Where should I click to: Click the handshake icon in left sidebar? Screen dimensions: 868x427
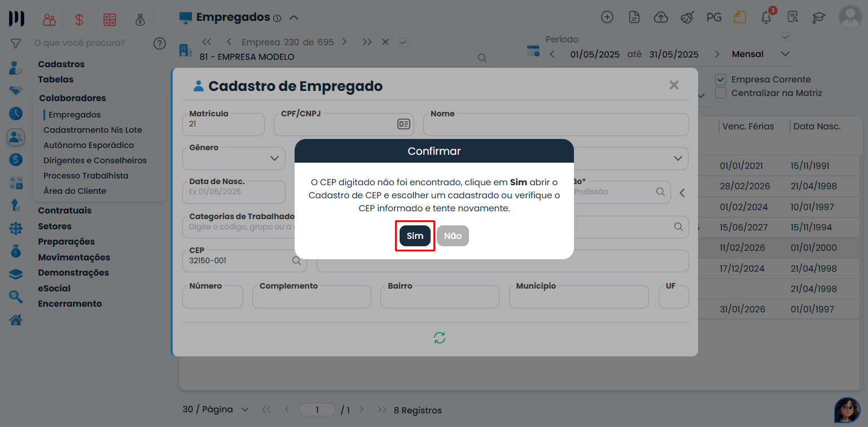pyautogui.click(x=16, y=90)
